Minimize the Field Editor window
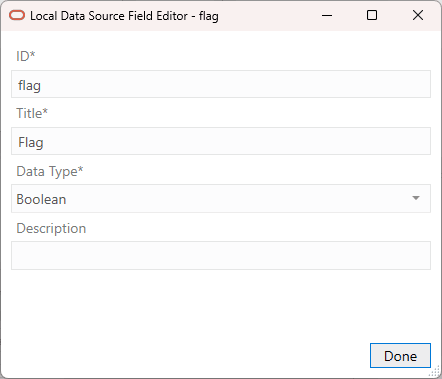The image size is (442, 379). pyautogui.click(x=327, y=15)
